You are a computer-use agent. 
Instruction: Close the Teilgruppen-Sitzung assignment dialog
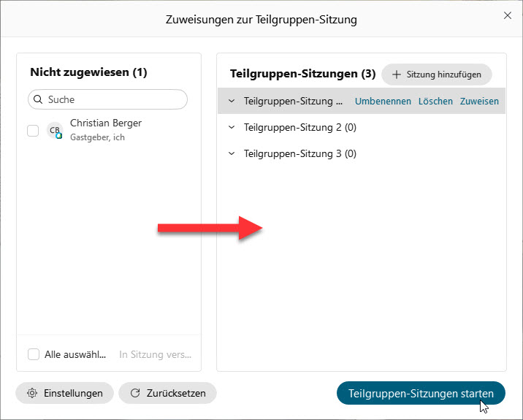(x=508, y=15)
